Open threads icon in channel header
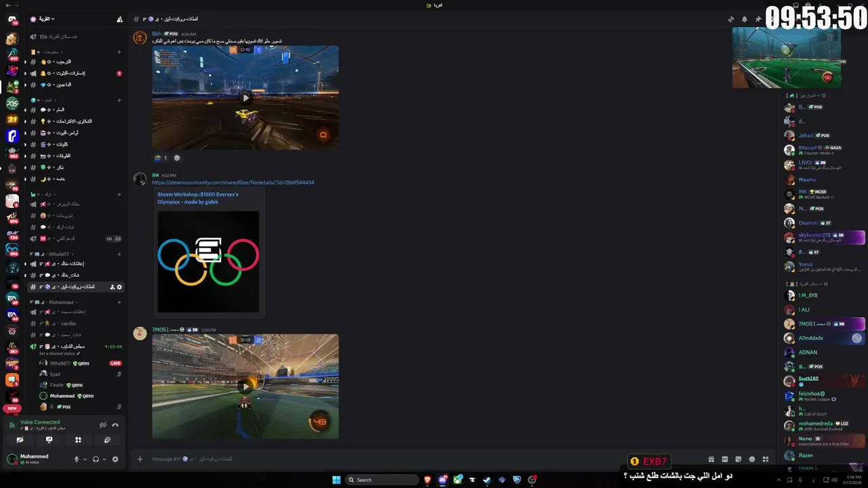This screenshot has width=868, height=488. (x=730, y=19)
